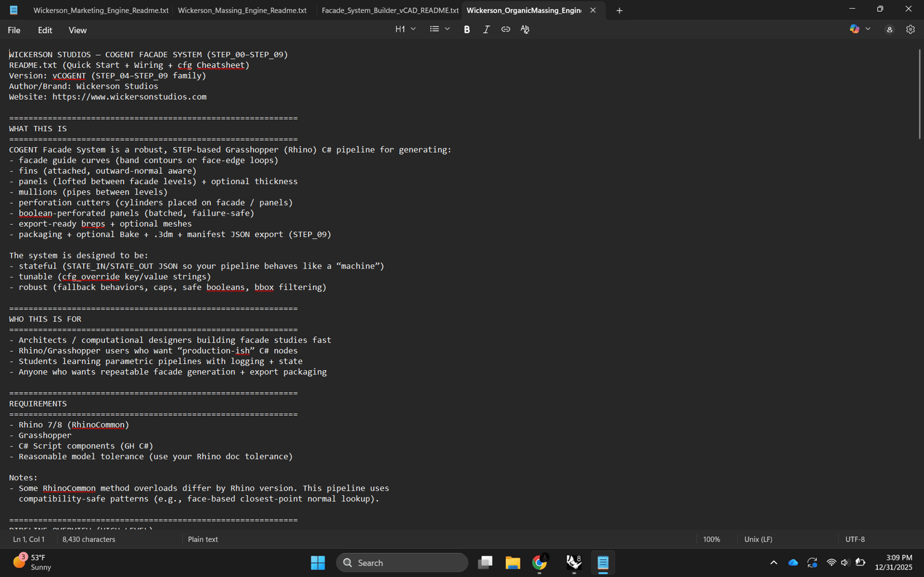Click the "- Grasshopper" requirement line
The width and height of the screenshot is (924, 577).
(40, 435)
